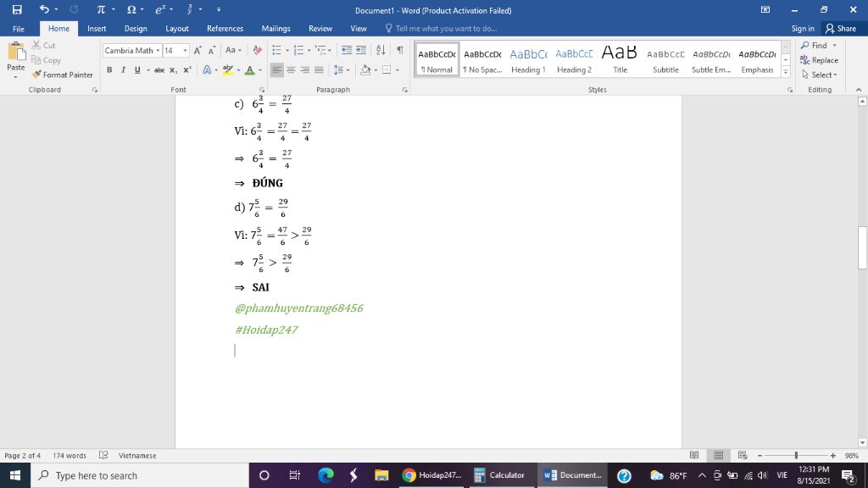Increase font size with grow font icon
This screenshot has height=488, width=868.
point(198,50)
